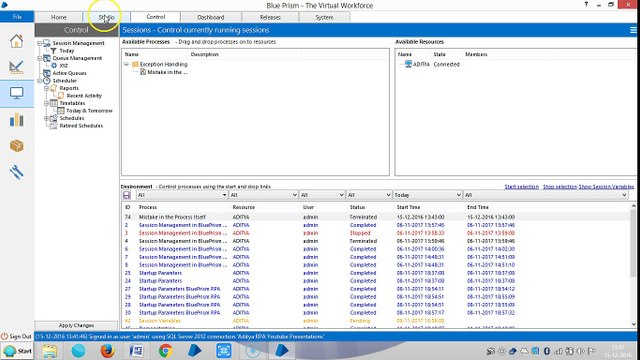Open the Releases tab

(x=270, y=17)
